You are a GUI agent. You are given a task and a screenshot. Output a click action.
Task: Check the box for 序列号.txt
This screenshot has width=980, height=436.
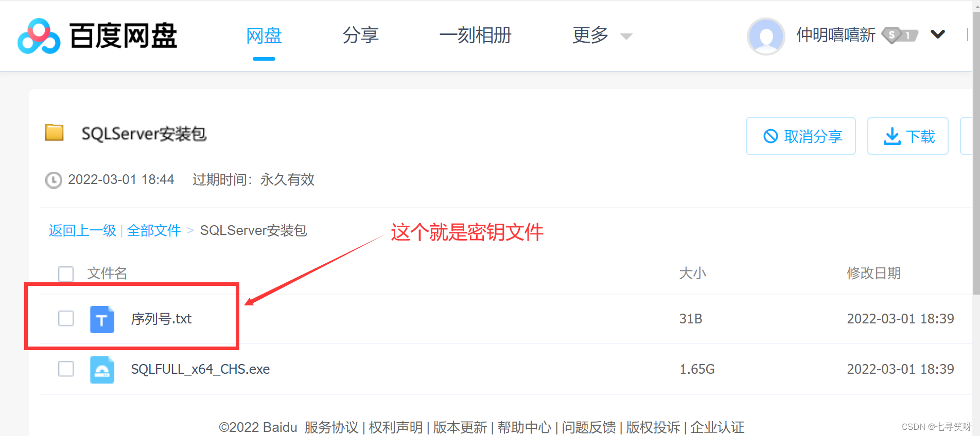click(x=66, y=318)
